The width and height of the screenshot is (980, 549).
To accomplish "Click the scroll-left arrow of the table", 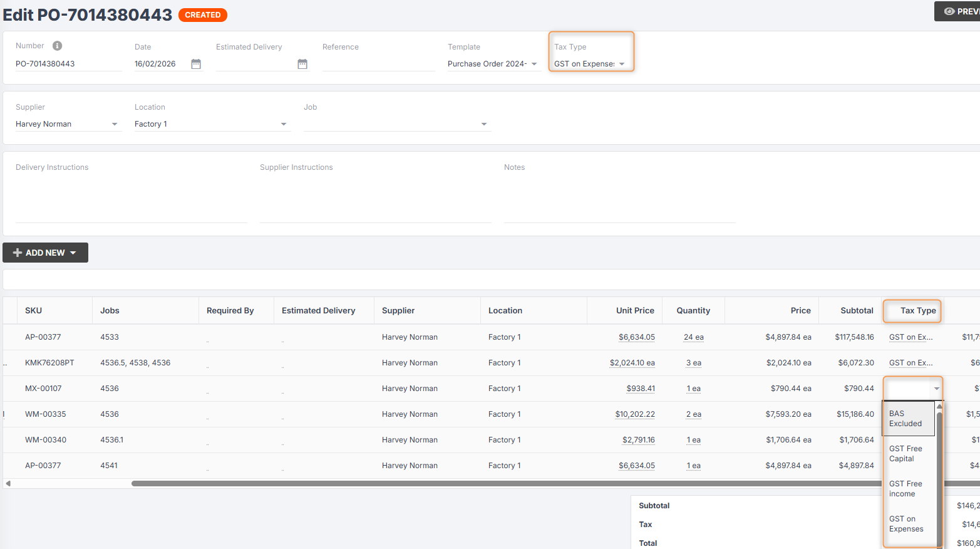I will click(8, 483).
